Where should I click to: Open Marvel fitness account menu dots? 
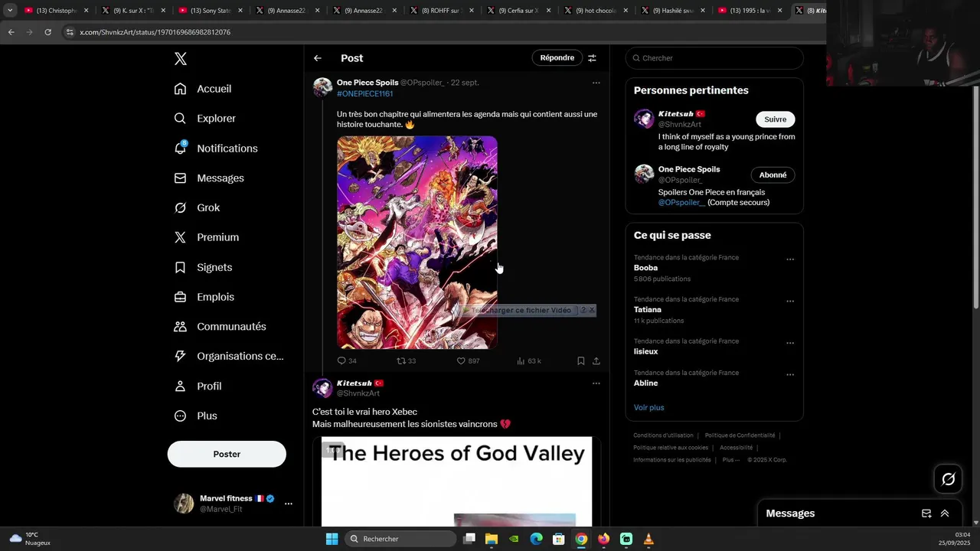click(x=289, y=504)
